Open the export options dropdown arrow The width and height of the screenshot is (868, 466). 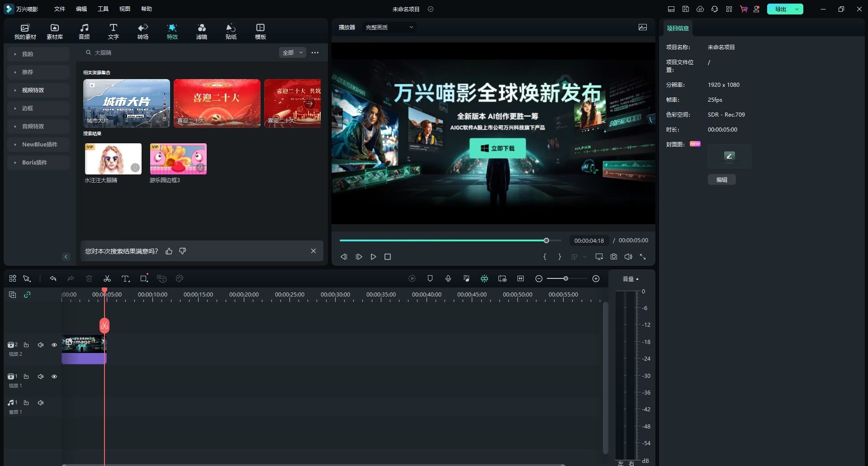coord(797,9)
